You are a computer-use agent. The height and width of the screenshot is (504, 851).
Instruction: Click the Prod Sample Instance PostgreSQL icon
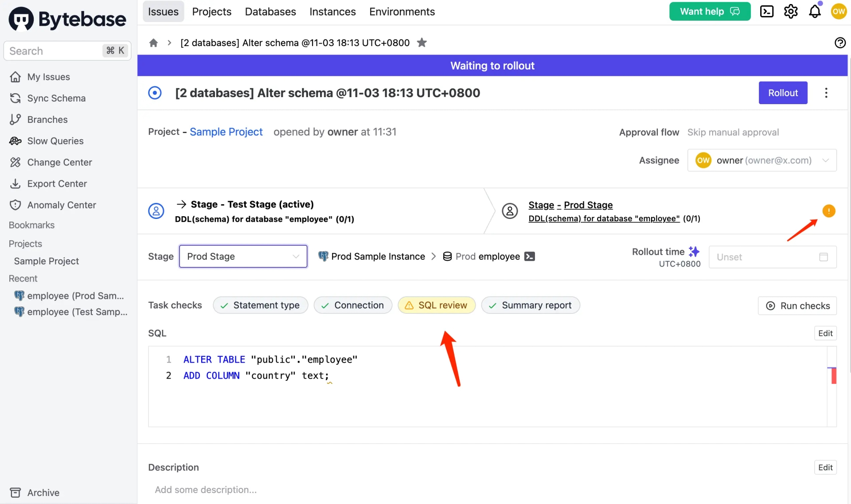(x=323, y=256)
